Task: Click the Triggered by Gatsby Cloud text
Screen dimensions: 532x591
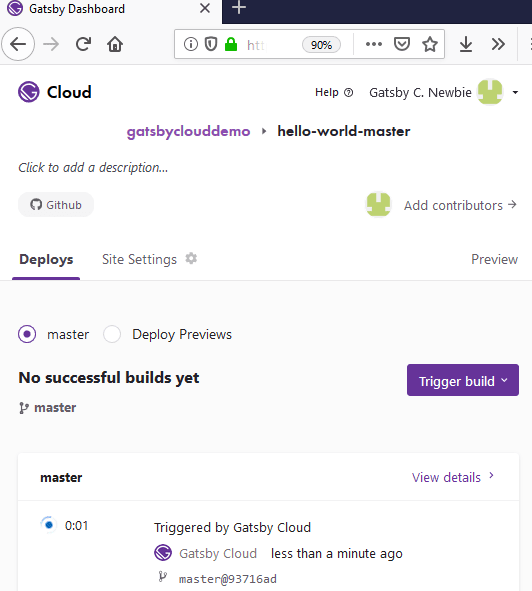Action: 232,527
